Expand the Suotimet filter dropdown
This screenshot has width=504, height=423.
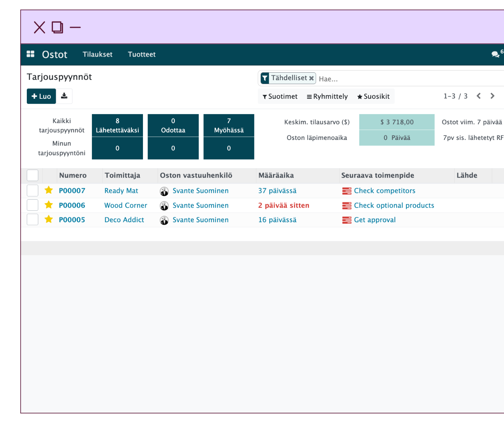pos(280,96)
